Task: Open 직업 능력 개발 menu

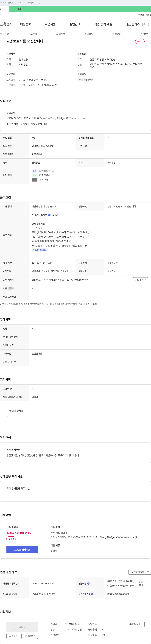Action: coord(103,24)
